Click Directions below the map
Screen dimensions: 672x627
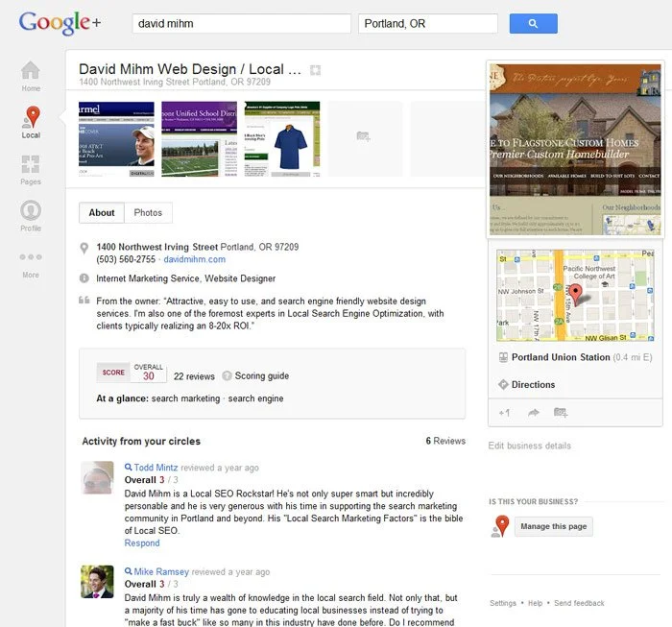pyautogui.click(x=533, y=384)
